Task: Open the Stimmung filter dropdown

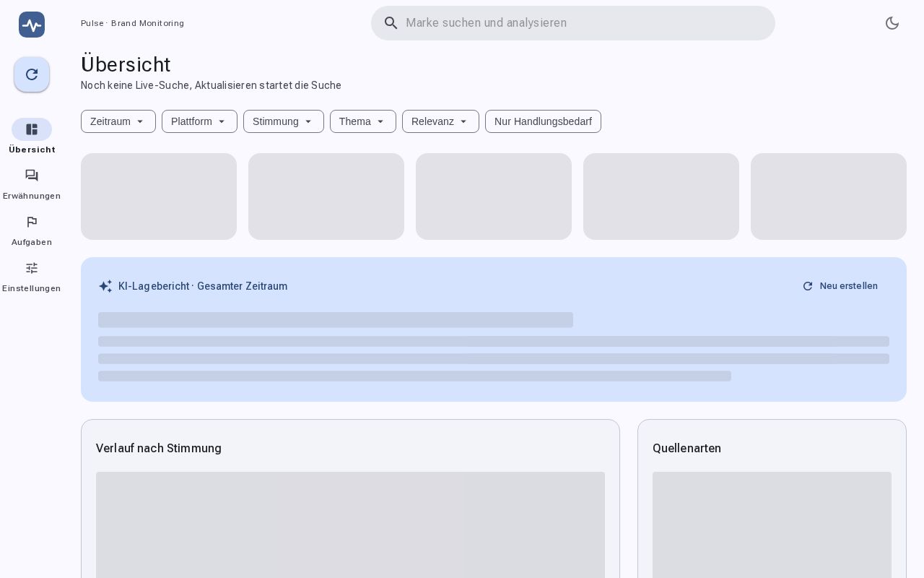Action: pos(284,121)
